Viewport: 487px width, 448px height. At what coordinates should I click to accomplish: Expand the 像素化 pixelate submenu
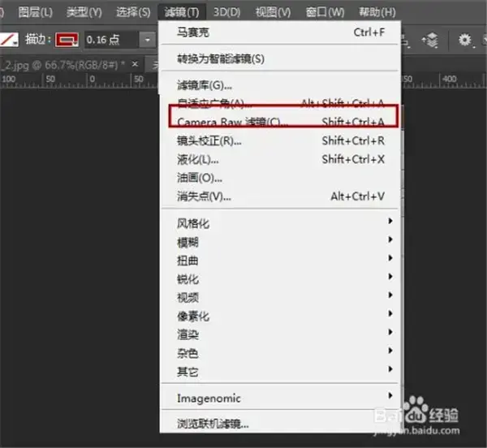pos(280,316)
